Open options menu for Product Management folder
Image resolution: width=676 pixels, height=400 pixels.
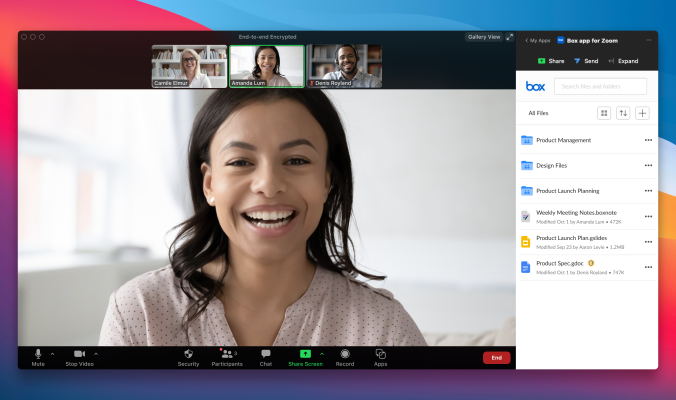(648, 140)
